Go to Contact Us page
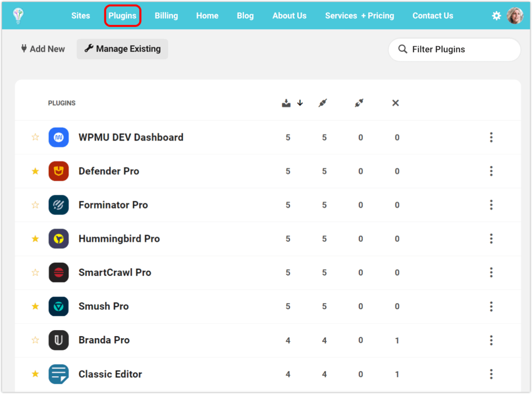 [x=433, y=16]
